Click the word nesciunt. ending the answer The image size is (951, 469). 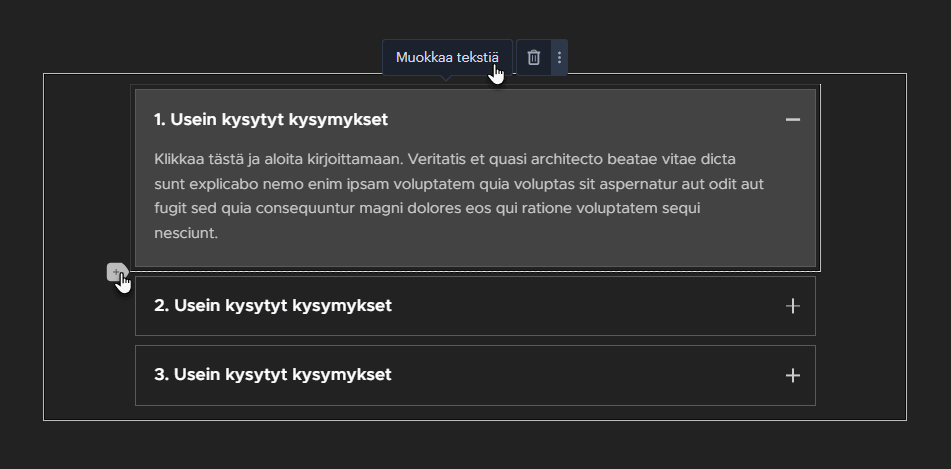click(186, 233)
